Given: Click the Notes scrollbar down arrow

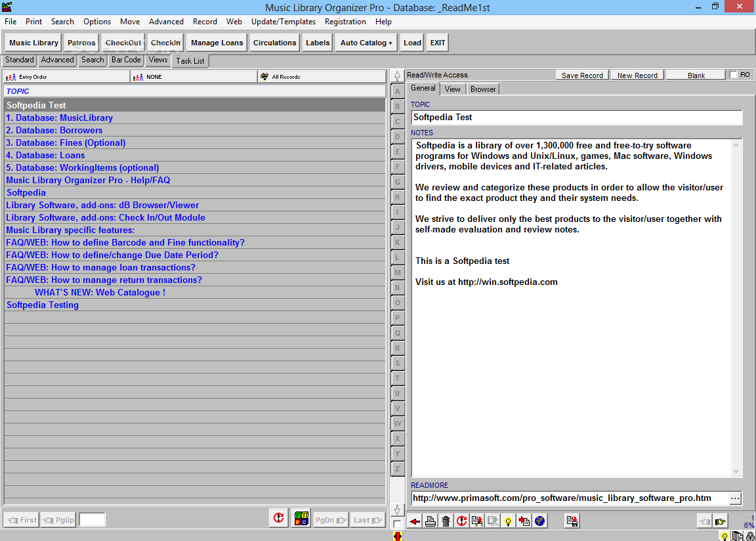Looking at the screenshot, I should pyautogui.click(x=736, y=471).
